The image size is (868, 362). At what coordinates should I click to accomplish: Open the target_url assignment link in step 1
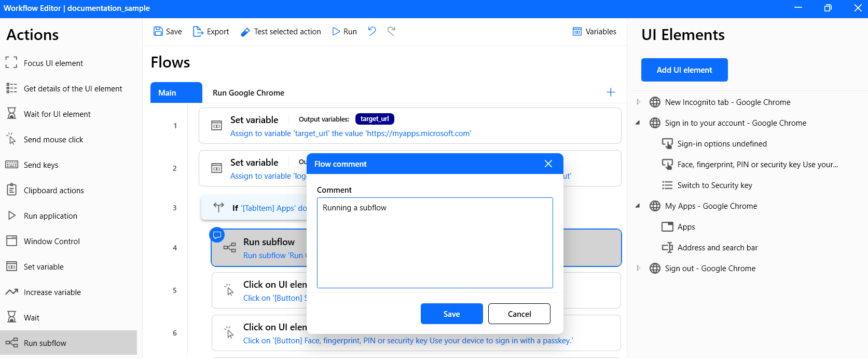(x=351, y=133)
